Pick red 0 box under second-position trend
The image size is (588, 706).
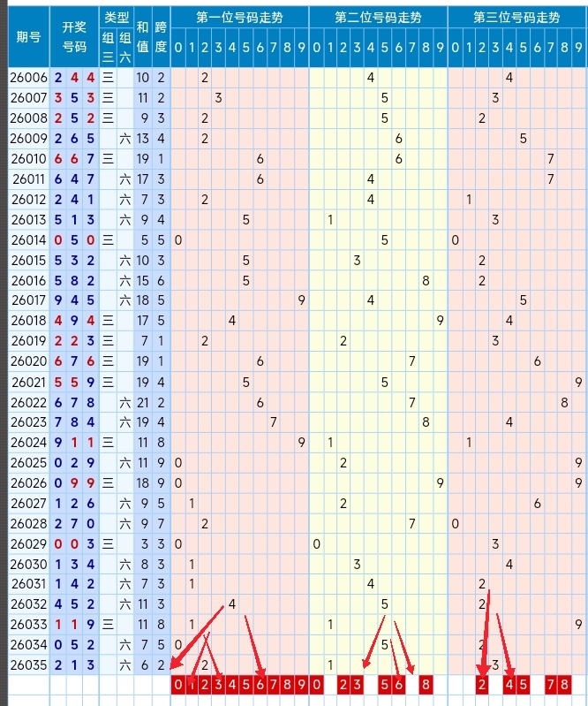(x=316, y=685)
